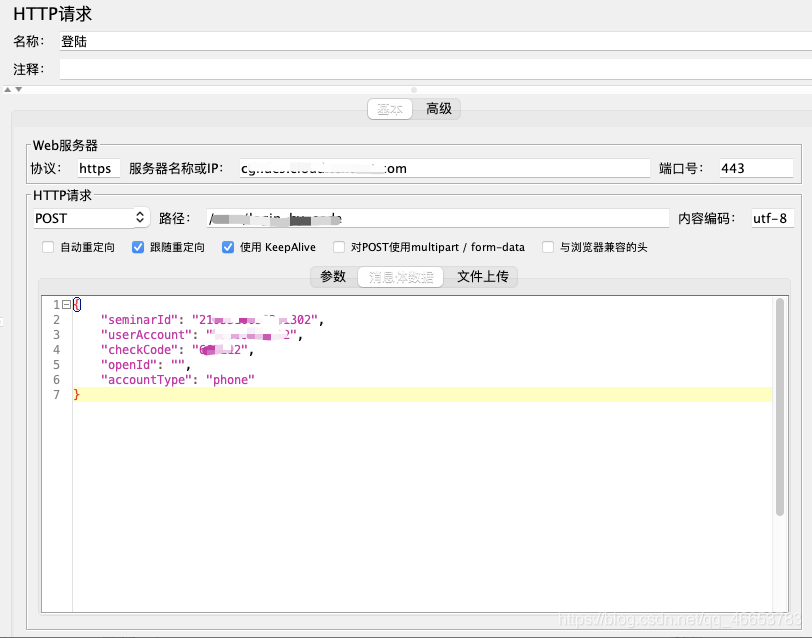Enable the 与浏览器兼容的头 checkbox
The height and width of the screenshot is (638, 812).
(x=548, y=247)
